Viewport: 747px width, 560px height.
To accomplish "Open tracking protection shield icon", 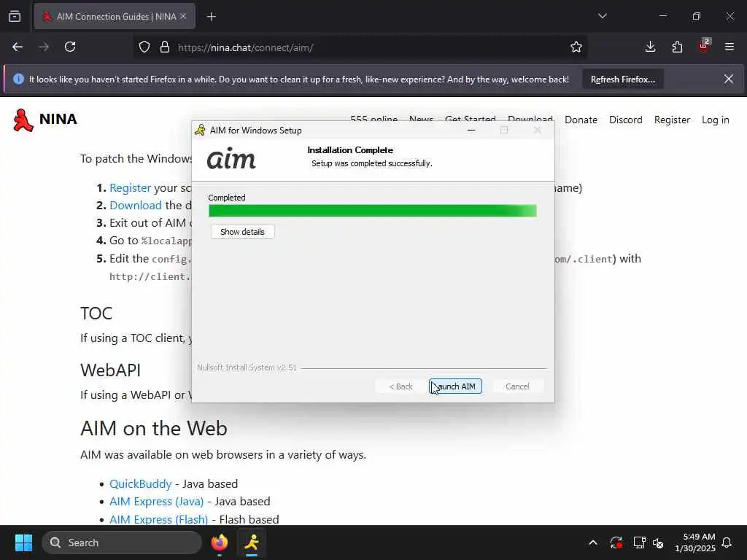I will (x=144, y=47).
